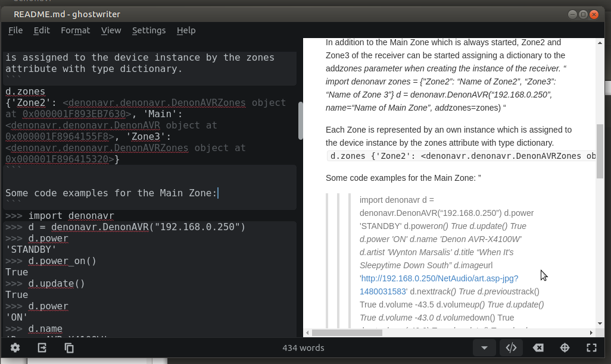Open the View menu
Image resolution: width=611 pixels, height=364 pixels.
111,30
